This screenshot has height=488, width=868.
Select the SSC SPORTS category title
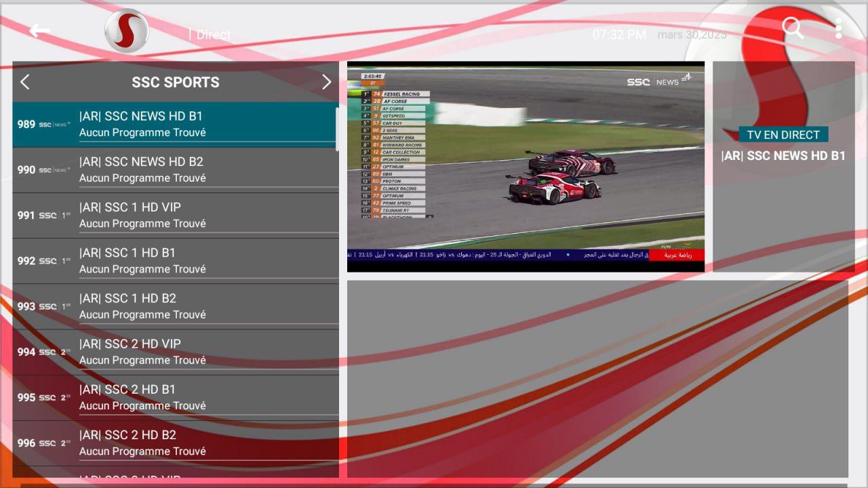pyautogui.click(x=176, y=83)
